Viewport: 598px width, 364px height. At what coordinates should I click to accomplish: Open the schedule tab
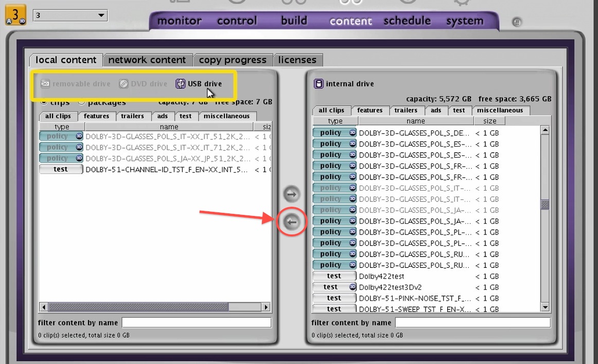[407, 21]
